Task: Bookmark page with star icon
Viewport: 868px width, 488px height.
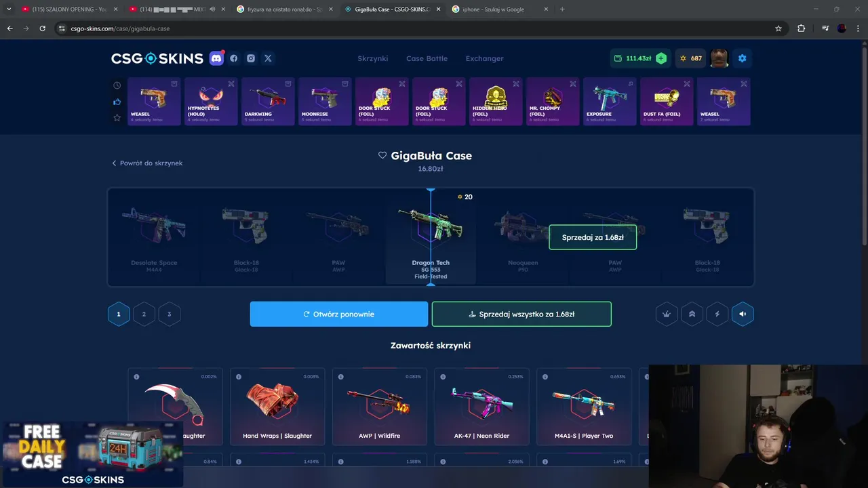Action: pos(778,28)
